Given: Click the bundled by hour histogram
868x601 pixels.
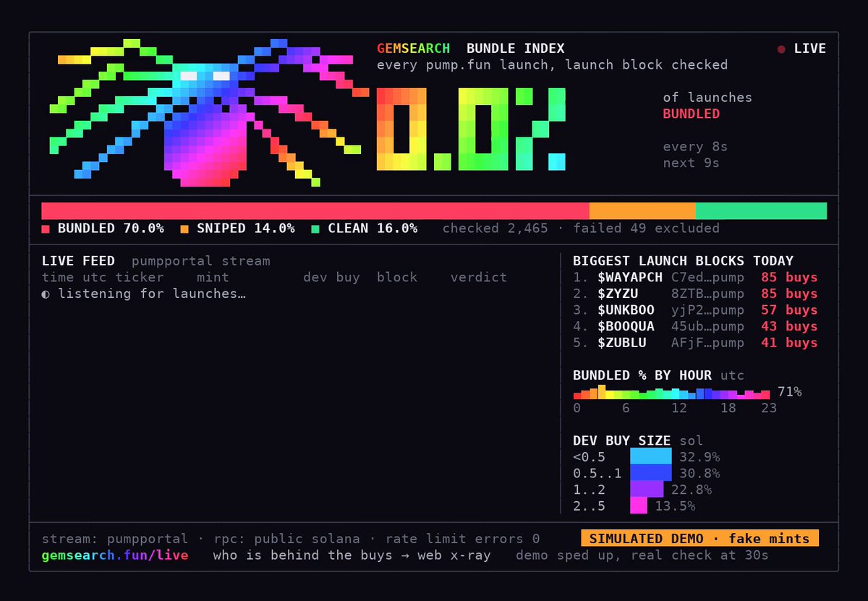Looking at the screenshot, I should pos(672,393).
